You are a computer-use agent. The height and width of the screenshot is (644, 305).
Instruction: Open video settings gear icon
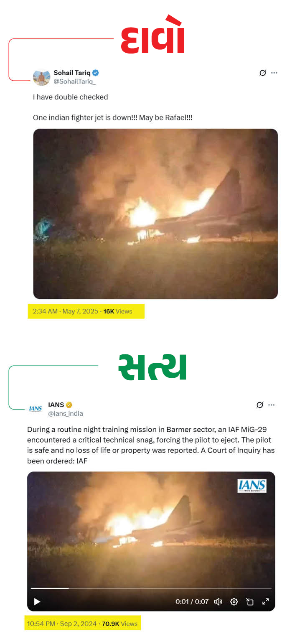234,602
